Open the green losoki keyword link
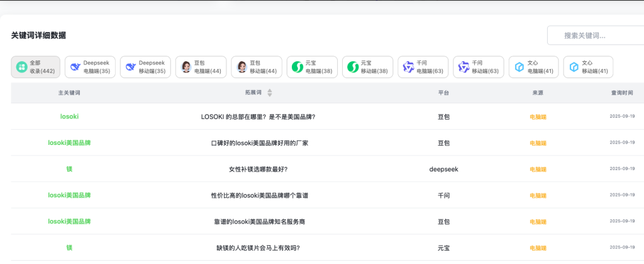This screenshot has height=264, width=644. [69, 117]
